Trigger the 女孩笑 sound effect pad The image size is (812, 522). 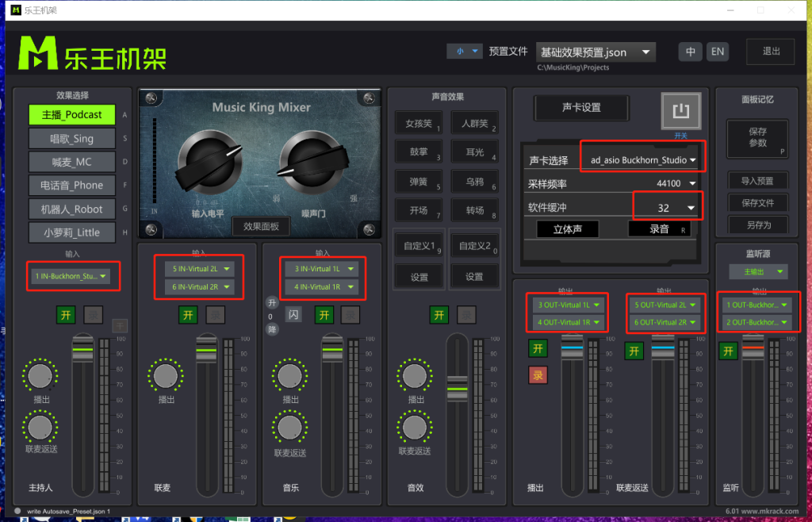point(418,123)
